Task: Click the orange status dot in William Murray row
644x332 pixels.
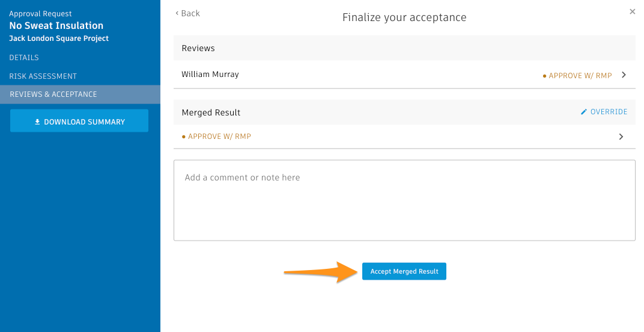Action: click(545, 76)
